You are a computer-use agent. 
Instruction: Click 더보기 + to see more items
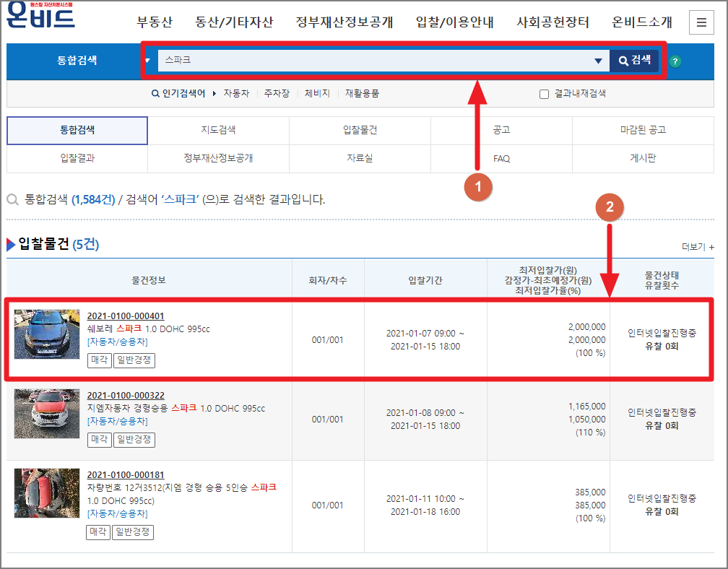click(x=698, y=247)
